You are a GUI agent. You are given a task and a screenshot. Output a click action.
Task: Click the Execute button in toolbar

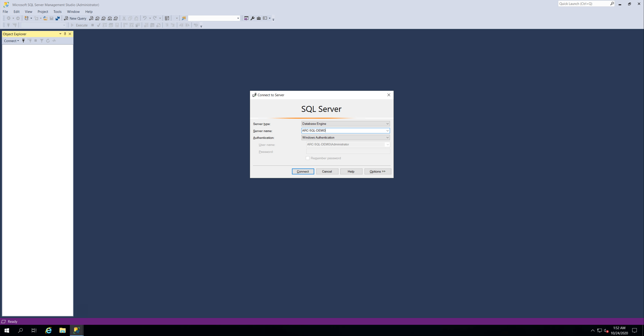pos(79,25)
